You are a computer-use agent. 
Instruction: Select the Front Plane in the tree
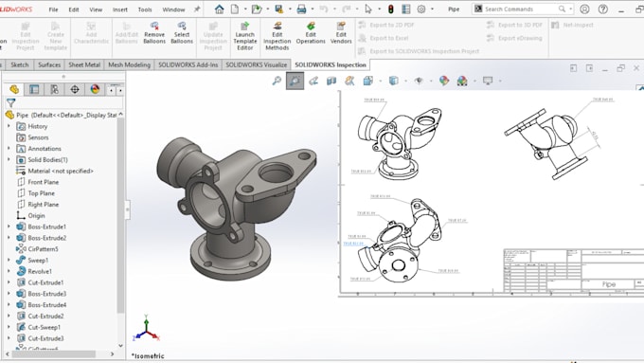tap(44, 182)
